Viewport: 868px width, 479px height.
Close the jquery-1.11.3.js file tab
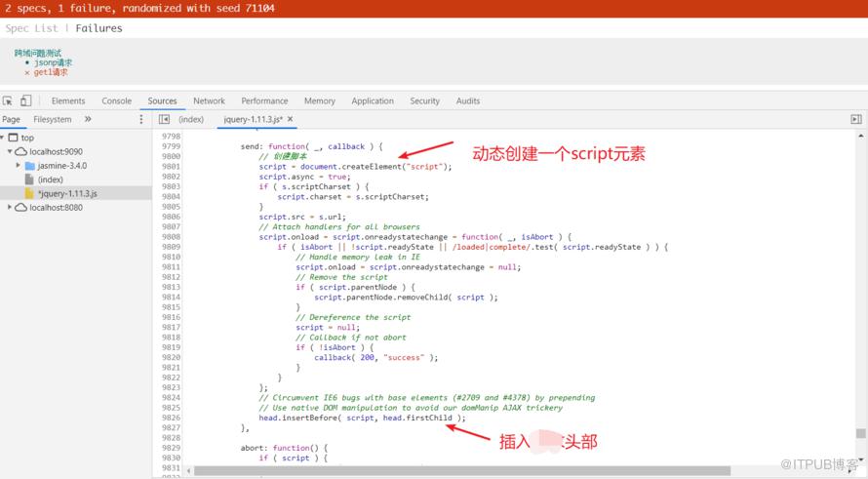pyautogui.click(x=290, y=119)
